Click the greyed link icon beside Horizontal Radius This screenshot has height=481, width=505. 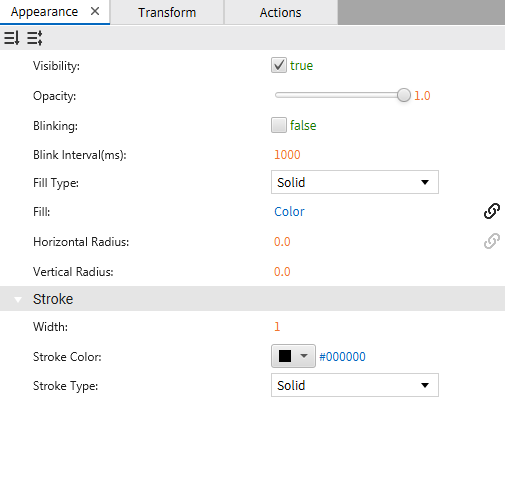click(x=492, y=241)
